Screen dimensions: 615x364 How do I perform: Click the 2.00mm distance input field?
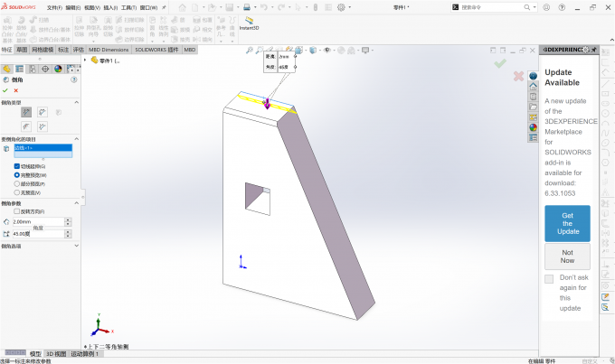pos(38,222)
